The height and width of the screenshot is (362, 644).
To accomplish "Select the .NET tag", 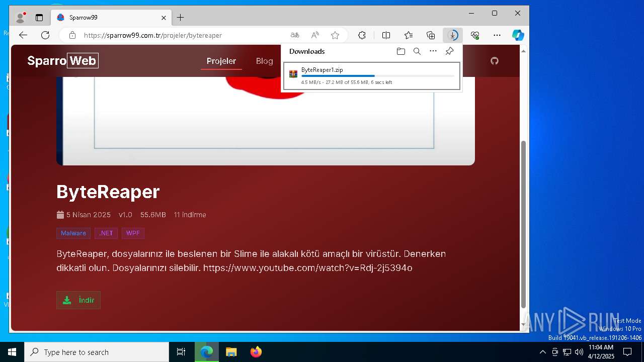I will pos(106,233).
